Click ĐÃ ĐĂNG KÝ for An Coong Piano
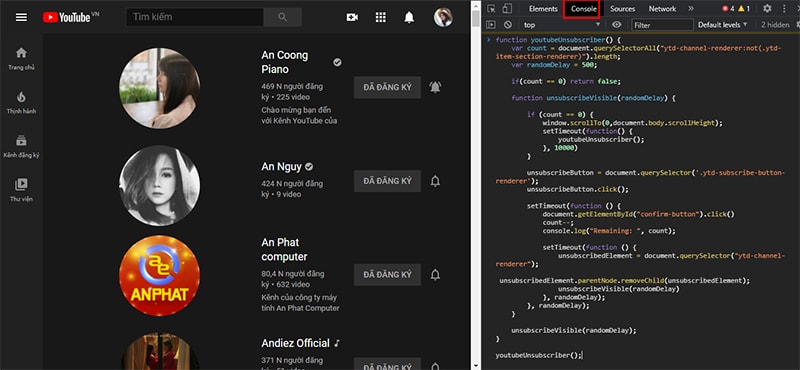This screenshot has height=370, width=800. point(387,87)
